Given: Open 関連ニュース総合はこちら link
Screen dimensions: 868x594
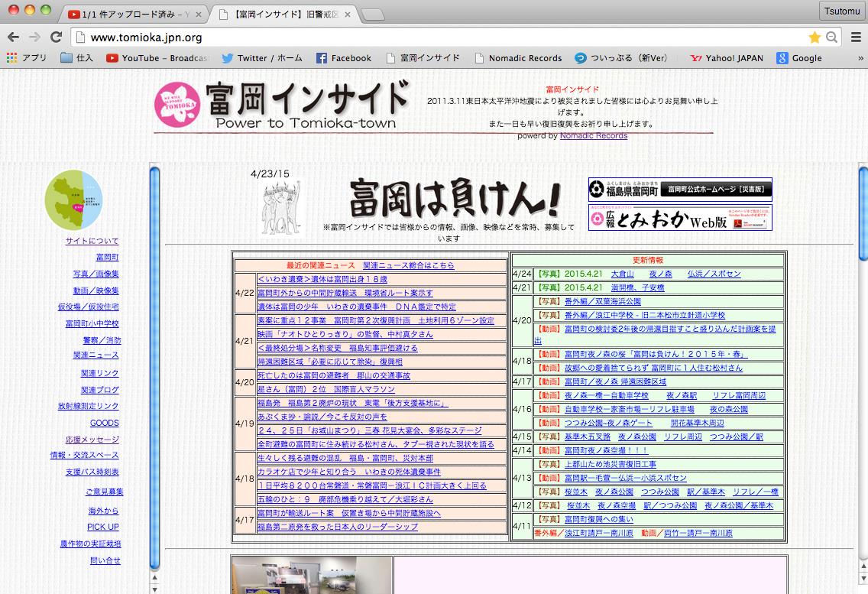Looking at the screenshot, I should click(409, 265).
